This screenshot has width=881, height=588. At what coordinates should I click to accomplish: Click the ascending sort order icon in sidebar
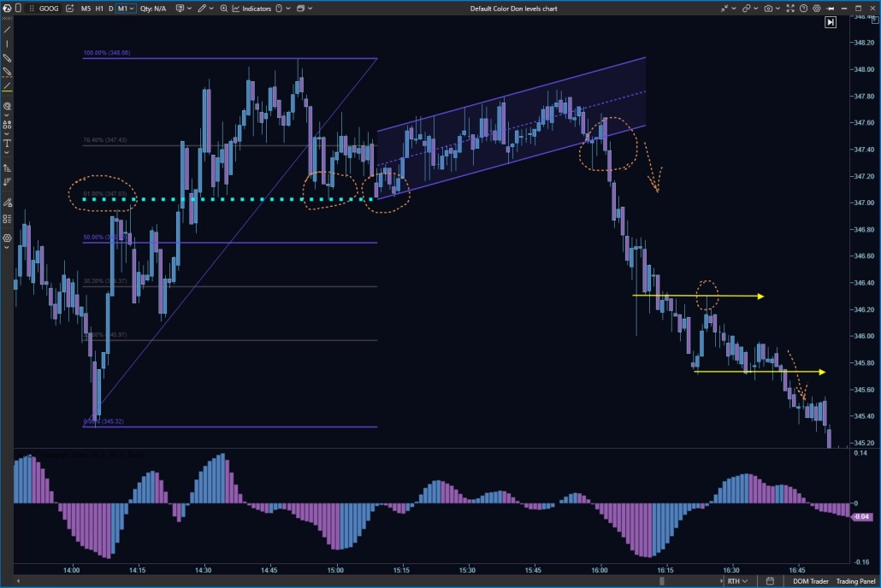(7, 168)
